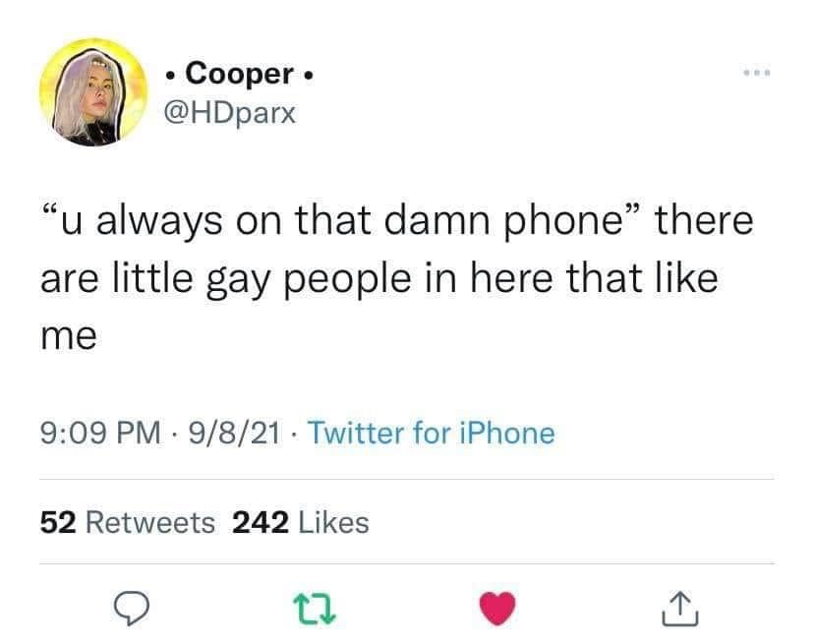Unlike the tweet via red heart
The height and width of the screenshot is (644, 814).
[x=497, y=609]
